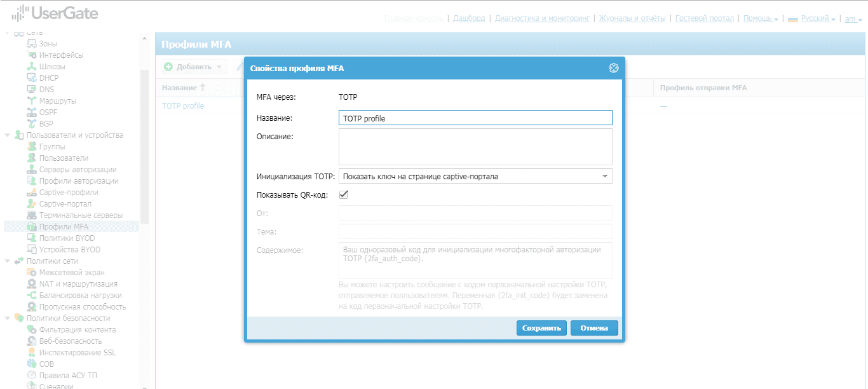The image size is (868, 389).
Task: Click the DNS sidebar icon
Action: pos(32,90)
